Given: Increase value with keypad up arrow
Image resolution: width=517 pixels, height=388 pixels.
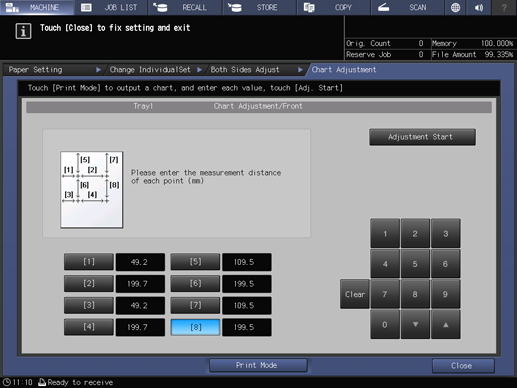Looking at the screenshot, I should (446, 324).
